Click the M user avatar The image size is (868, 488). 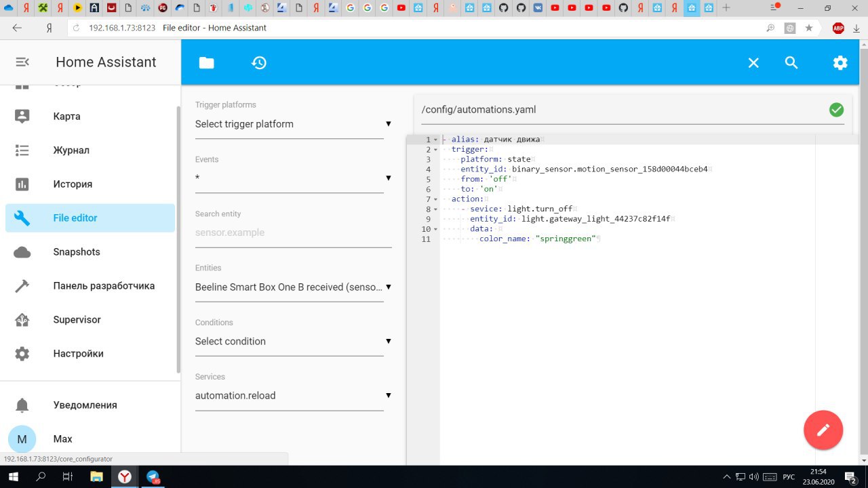22,439
